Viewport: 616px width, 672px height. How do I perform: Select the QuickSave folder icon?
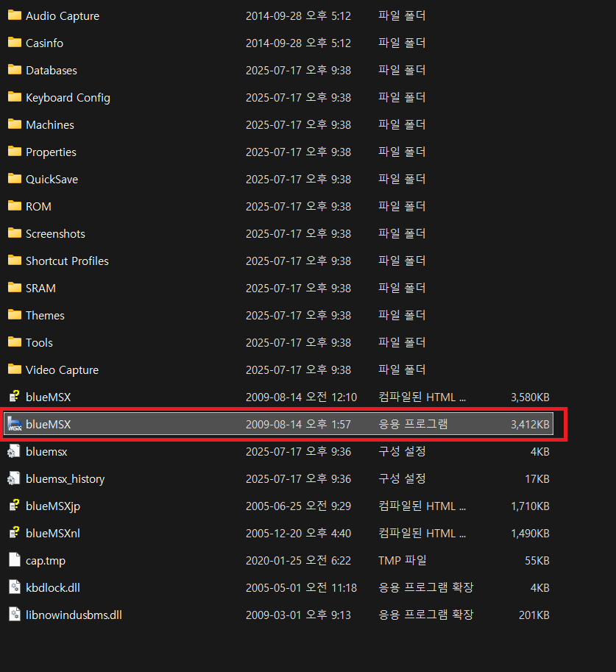tap(15, 179)
